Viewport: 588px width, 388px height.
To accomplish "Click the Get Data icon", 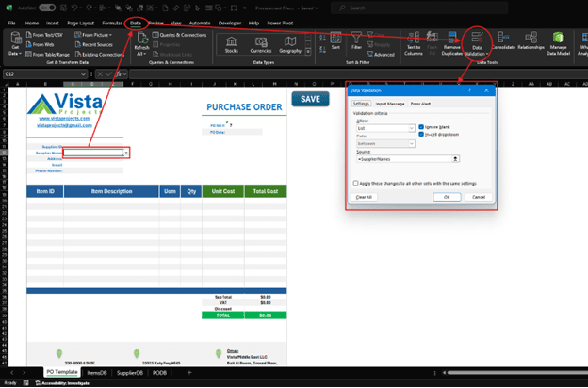I will pyautogui.click(x=16, y=43).
